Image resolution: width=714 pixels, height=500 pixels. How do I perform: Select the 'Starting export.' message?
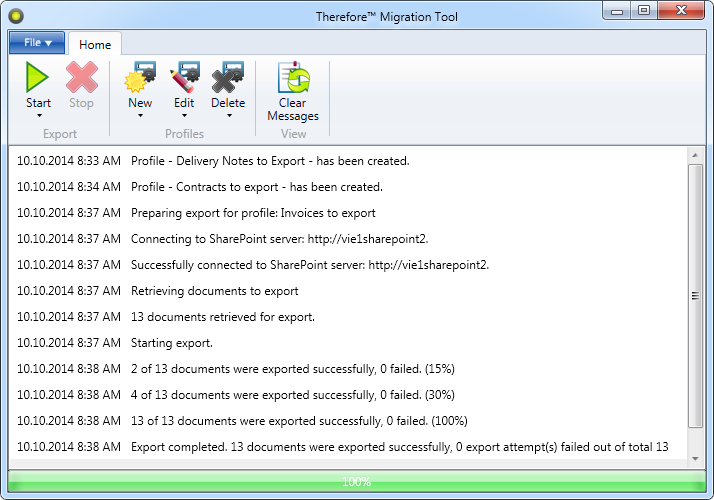click(172, 342)
